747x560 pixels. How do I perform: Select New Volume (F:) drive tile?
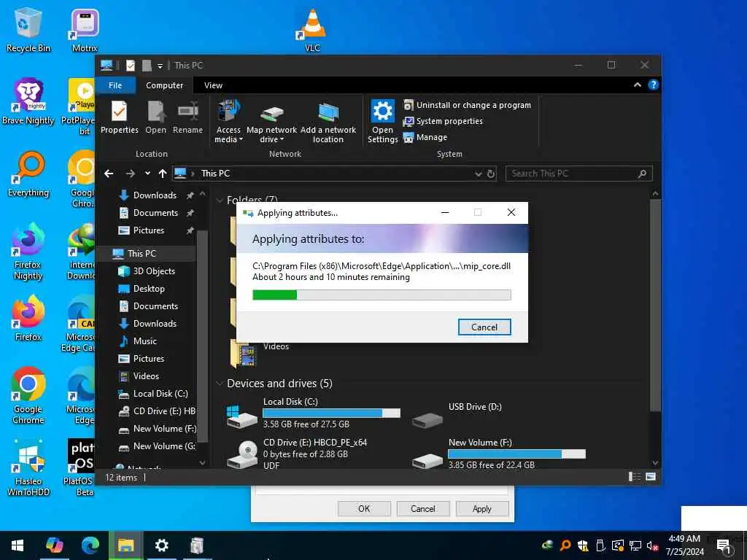point(498,453)
